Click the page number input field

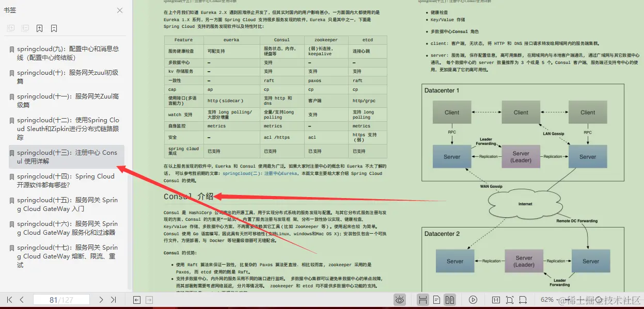61,300
